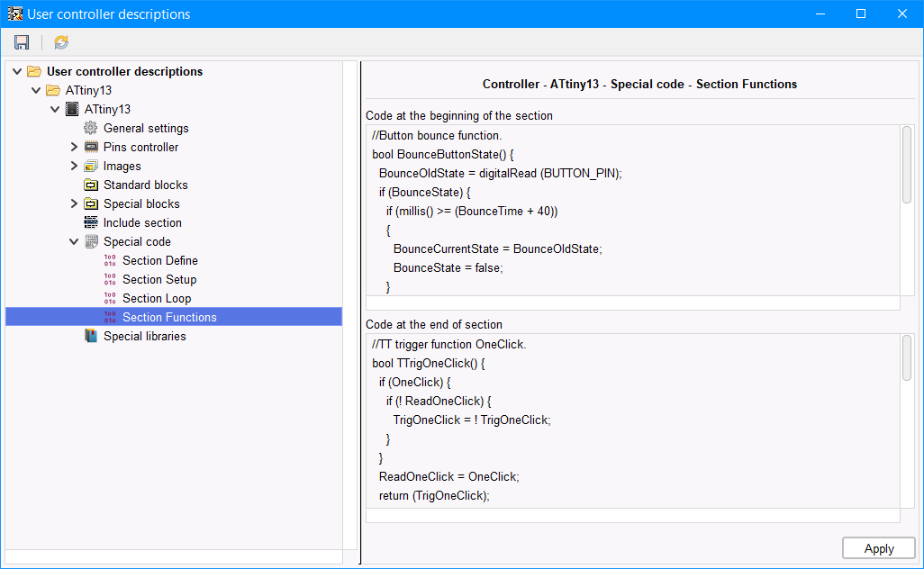Click the '//TT trigger function OneClick.' comment
Viewport: 924px width, 569px height.
tap(449, 344)
